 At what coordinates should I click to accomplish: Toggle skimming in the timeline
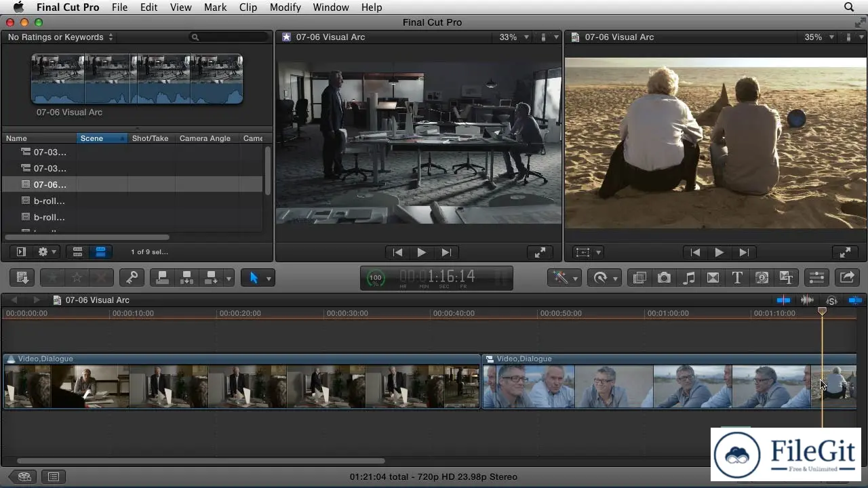[783, 300]
